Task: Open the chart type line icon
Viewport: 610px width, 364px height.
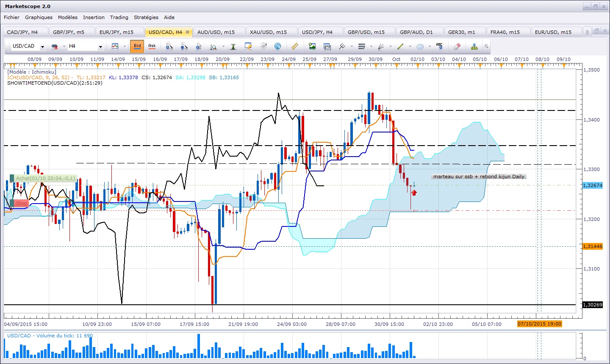Action: [x=115, y=46]
